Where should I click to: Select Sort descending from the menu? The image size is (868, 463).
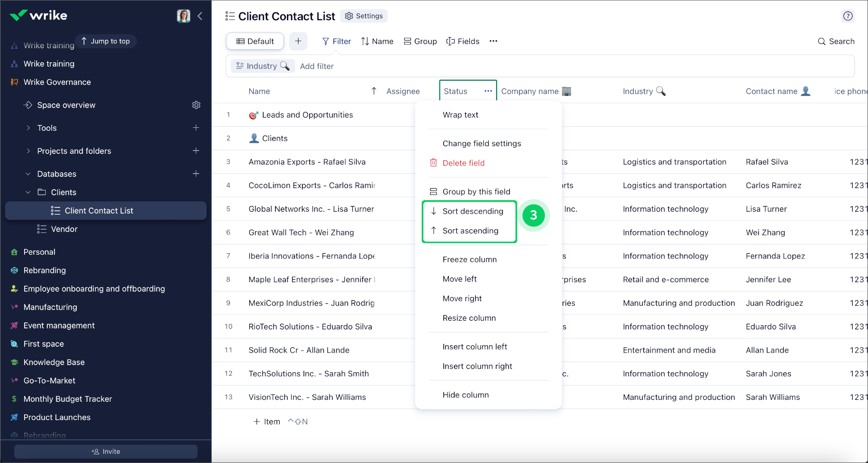coord(473,211)
